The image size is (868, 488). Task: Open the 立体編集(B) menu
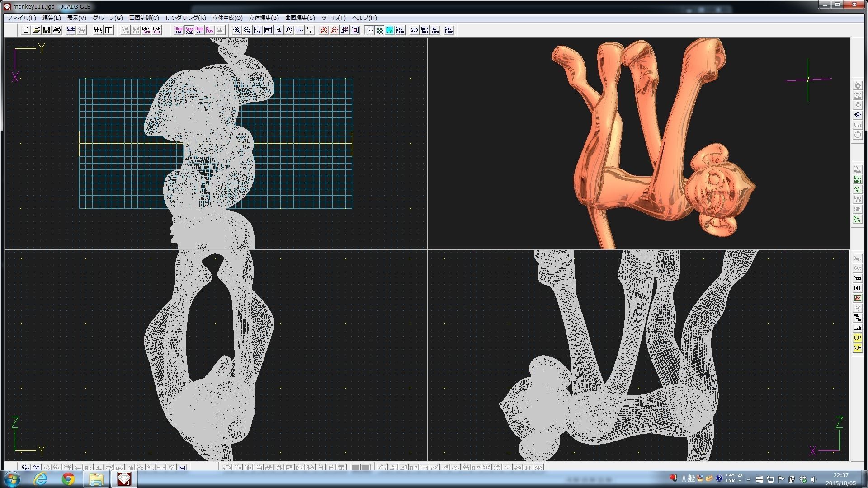point(264,18)
